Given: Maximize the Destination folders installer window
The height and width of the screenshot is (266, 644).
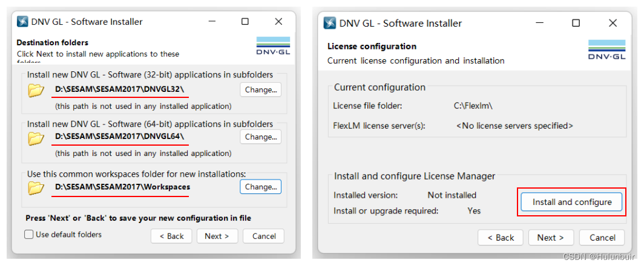Looking at the screenshot, I should click(245, 22).
